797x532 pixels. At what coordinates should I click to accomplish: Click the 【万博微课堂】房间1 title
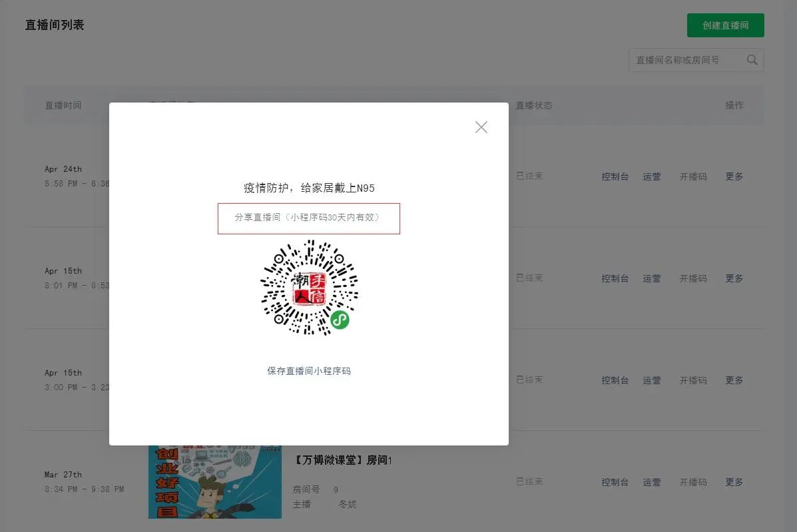343,460
